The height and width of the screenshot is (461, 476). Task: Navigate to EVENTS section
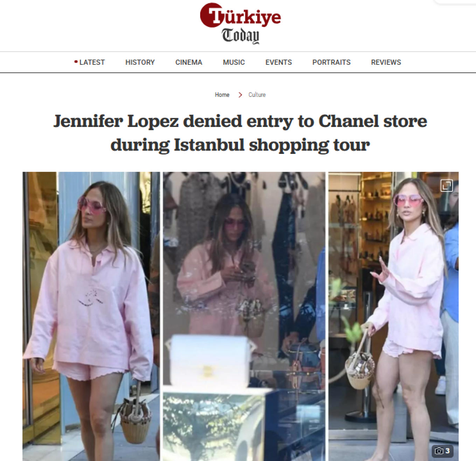279,62
